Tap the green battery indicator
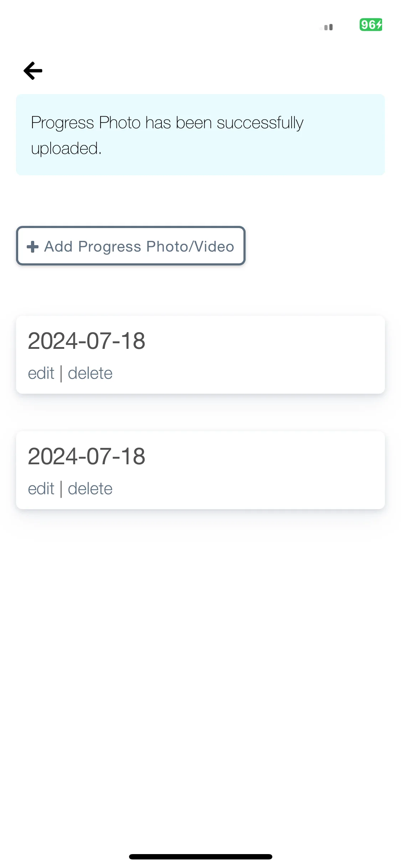The width and height of the screenshot is (401, 868). pyautogui.click(x=371, y=25)
